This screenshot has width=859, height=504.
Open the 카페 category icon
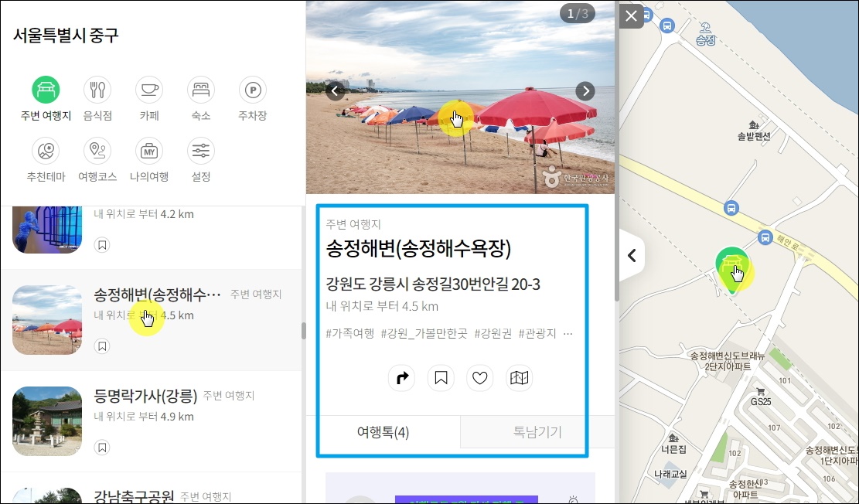[149, 90]
